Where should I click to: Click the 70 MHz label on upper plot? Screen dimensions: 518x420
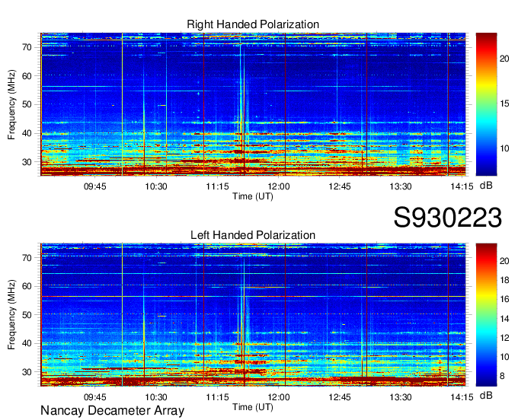click(x=27, y=47)
